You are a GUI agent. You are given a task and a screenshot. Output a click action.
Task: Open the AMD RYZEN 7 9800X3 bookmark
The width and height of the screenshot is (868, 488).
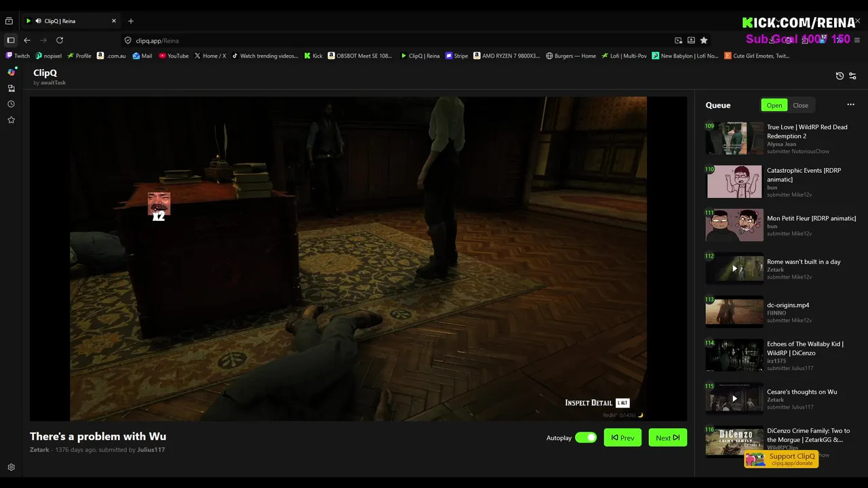point(507,56)
